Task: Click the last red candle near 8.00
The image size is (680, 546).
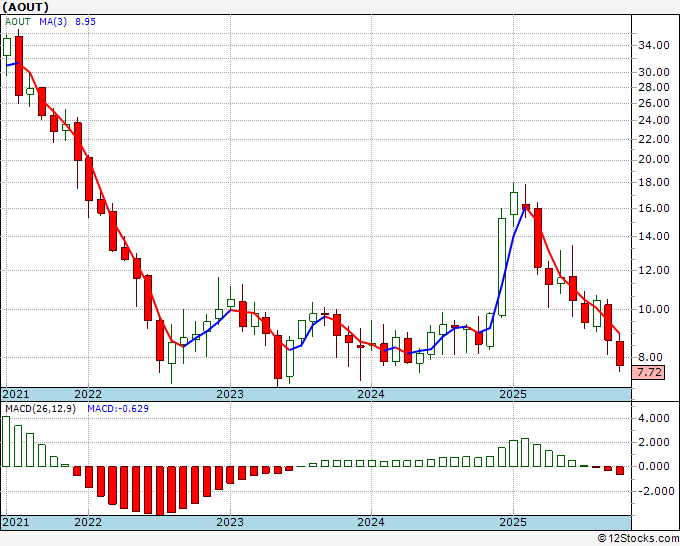Action: point(620,353)
